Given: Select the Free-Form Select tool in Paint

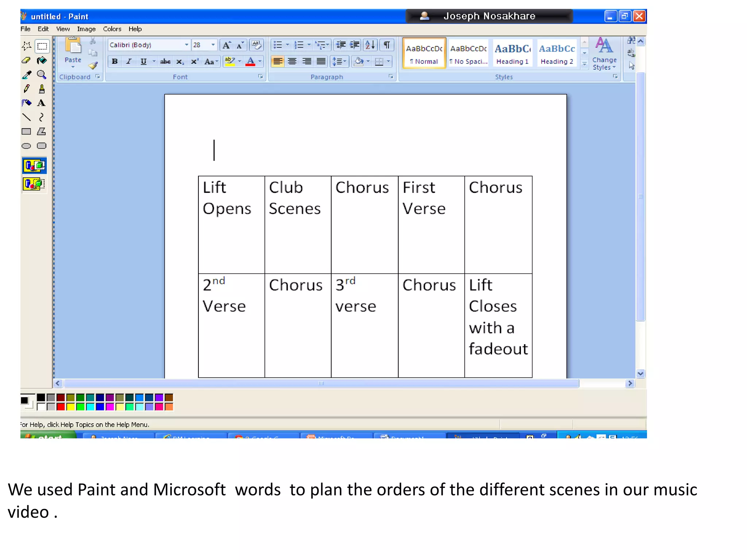Looking at the screenshot, I should [x=26, y=46].
